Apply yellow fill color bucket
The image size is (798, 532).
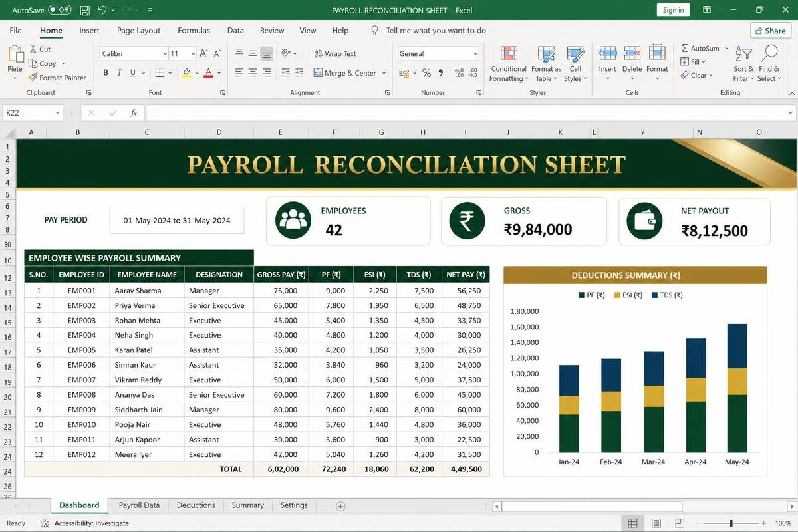[186, 73]
